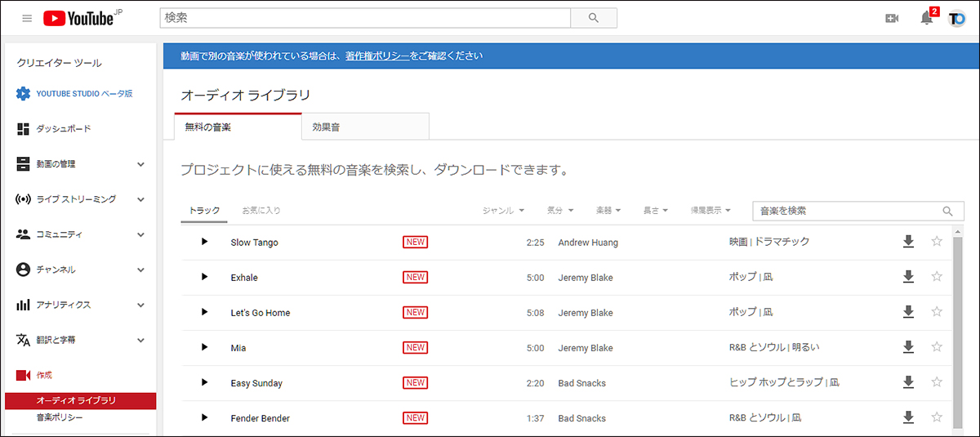
Task: Open the create video camera icon
Action: tap(892, 18)
